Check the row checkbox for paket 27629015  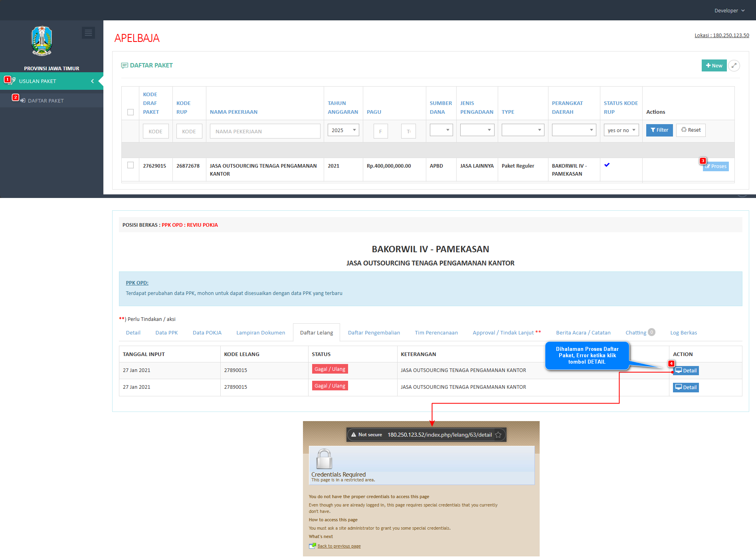(x=131, y=165)
